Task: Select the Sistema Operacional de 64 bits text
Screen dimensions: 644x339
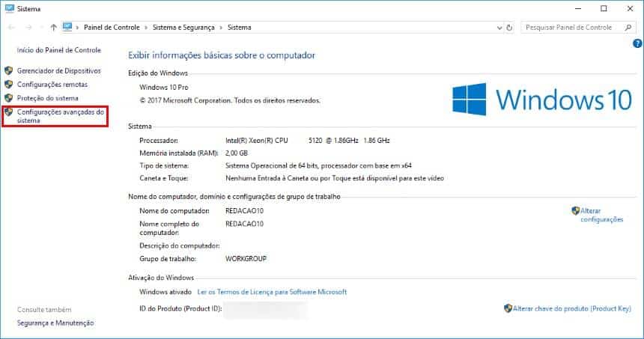Action: click(x=318, y=166)
